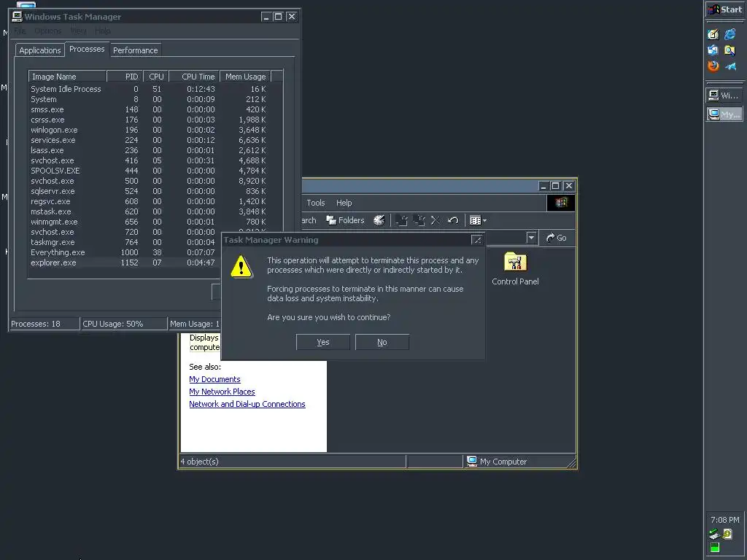
Task: Launch Outlook Express from Quick Launch
Action: point(713,50)
